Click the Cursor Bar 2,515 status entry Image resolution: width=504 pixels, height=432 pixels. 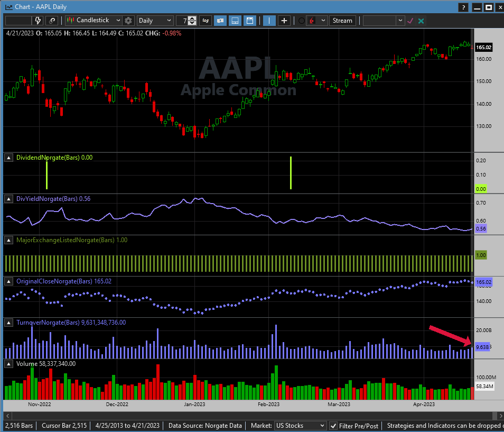(x=64, y=425)
